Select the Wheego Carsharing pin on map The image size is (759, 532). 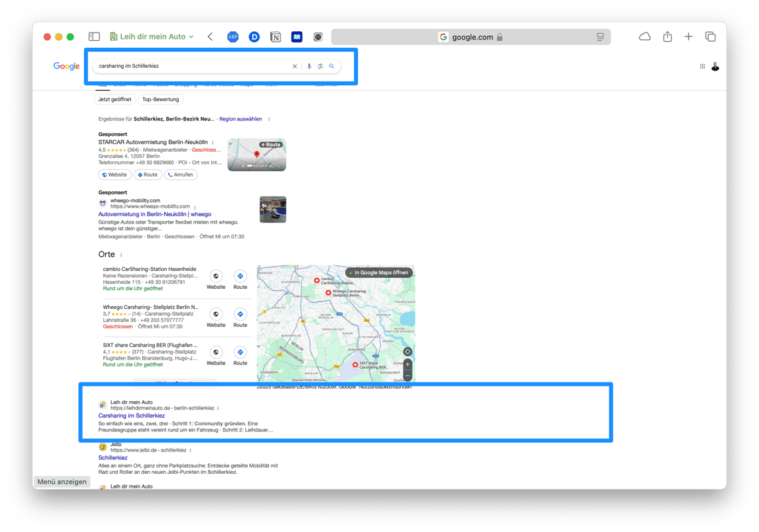[328, 292]
